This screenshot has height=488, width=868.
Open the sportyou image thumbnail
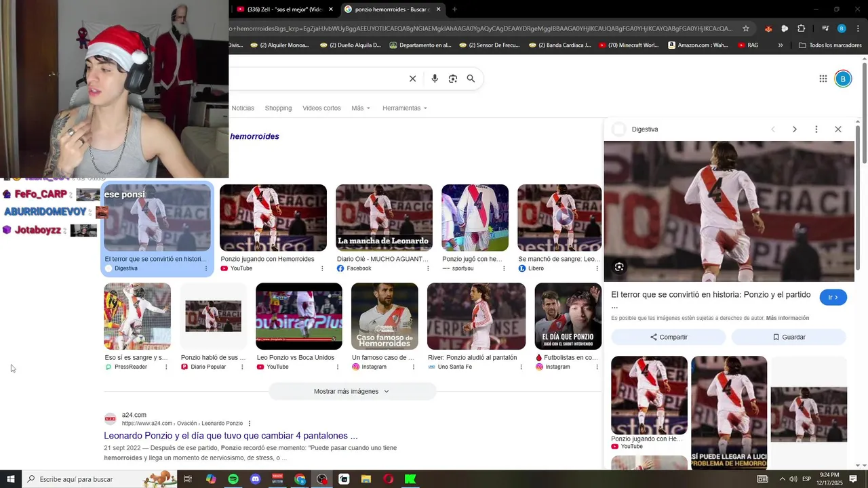pyautogui.click(x=475, y=218)
